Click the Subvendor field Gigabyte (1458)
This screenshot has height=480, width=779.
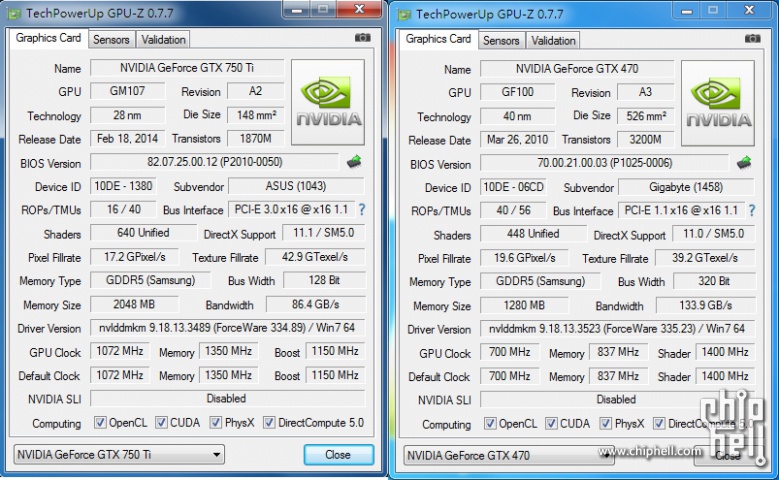[x=686, y=187]
